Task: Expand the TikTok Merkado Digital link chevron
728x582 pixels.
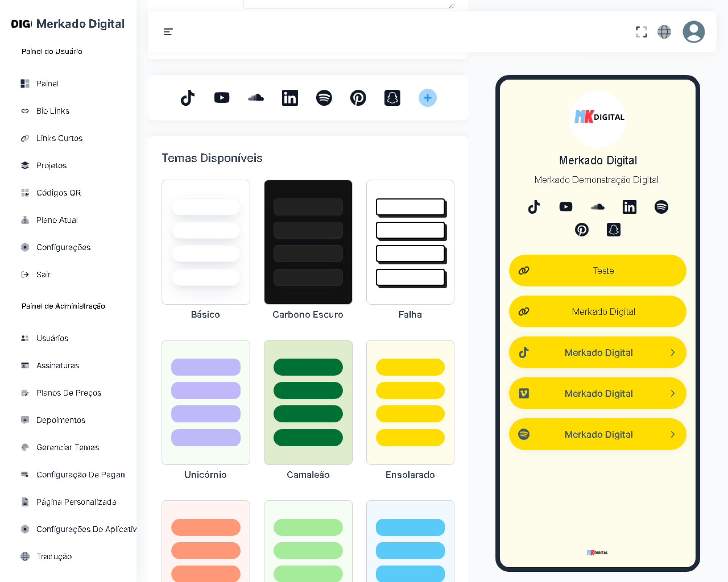Action: (x=672, y=352)
